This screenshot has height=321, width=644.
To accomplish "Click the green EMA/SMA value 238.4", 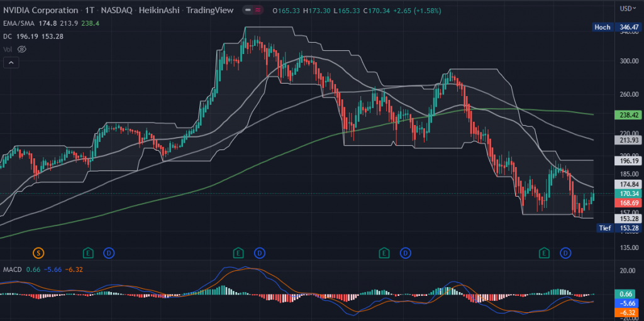I will [90, 23].
